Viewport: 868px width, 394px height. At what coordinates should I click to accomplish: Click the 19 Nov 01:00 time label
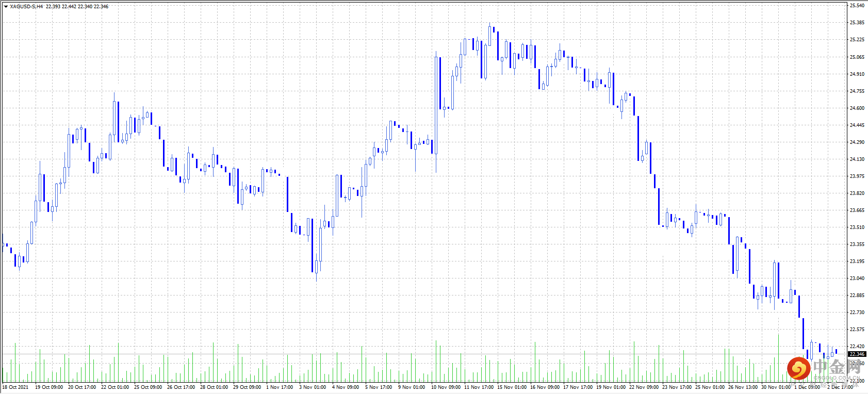pyautogui.click(x=611, y=387)
